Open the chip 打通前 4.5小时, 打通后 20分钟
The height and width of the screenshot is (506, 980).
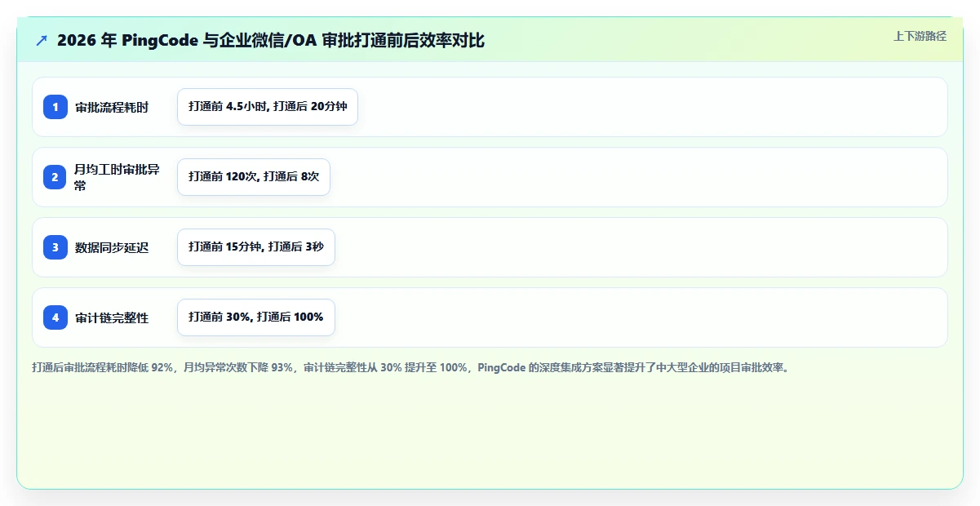tap(268, 107)
